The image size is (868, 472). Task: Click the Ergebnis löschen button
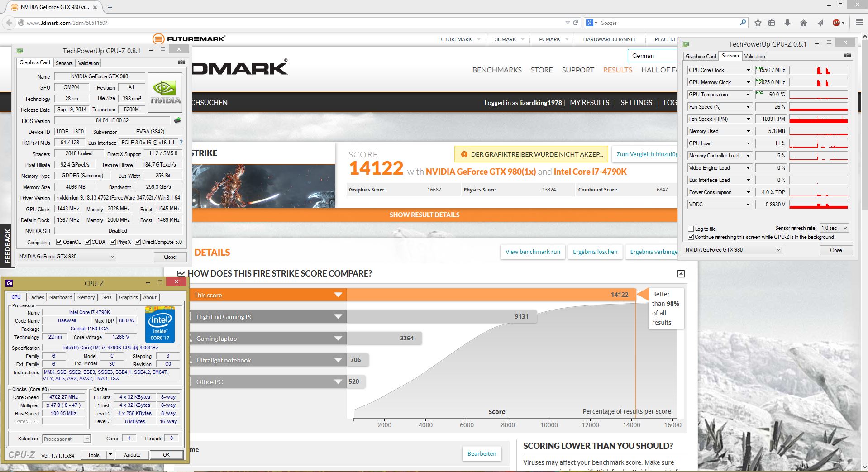point(595,252)
